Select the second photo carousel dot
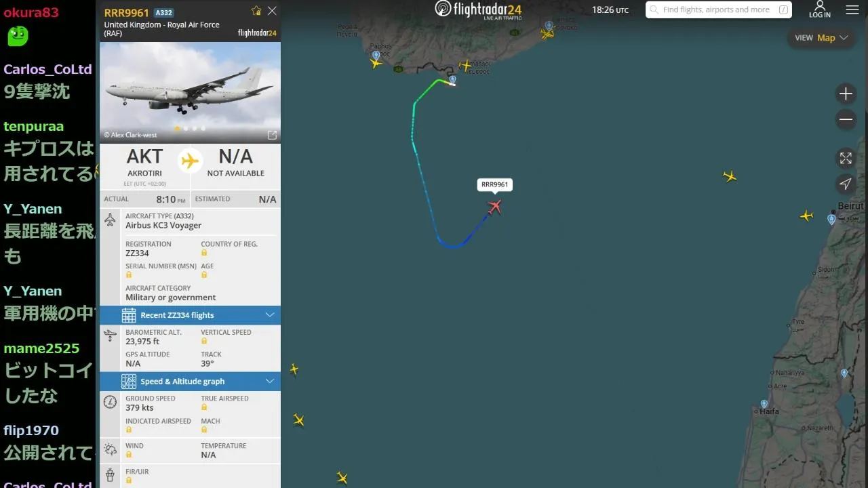The width and height of the screenshot is (868, 488). 186,128
